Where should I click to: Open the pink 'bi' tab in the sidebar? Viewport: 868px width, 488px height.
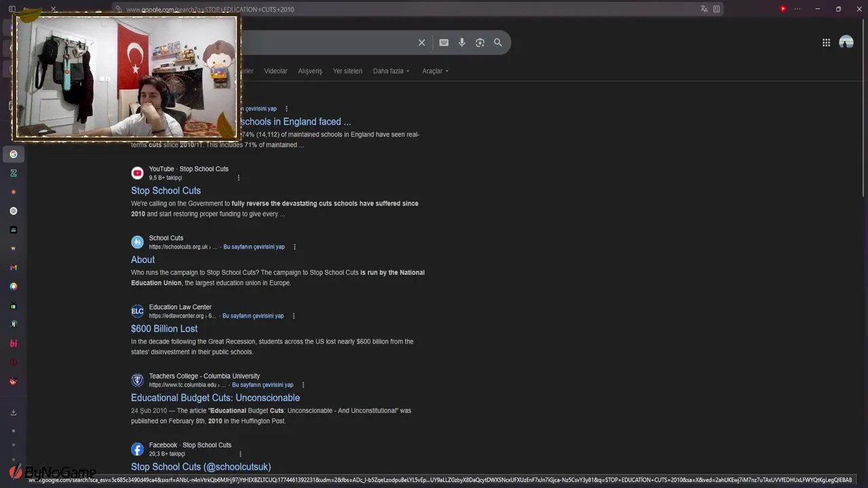[x=13, y=344]
